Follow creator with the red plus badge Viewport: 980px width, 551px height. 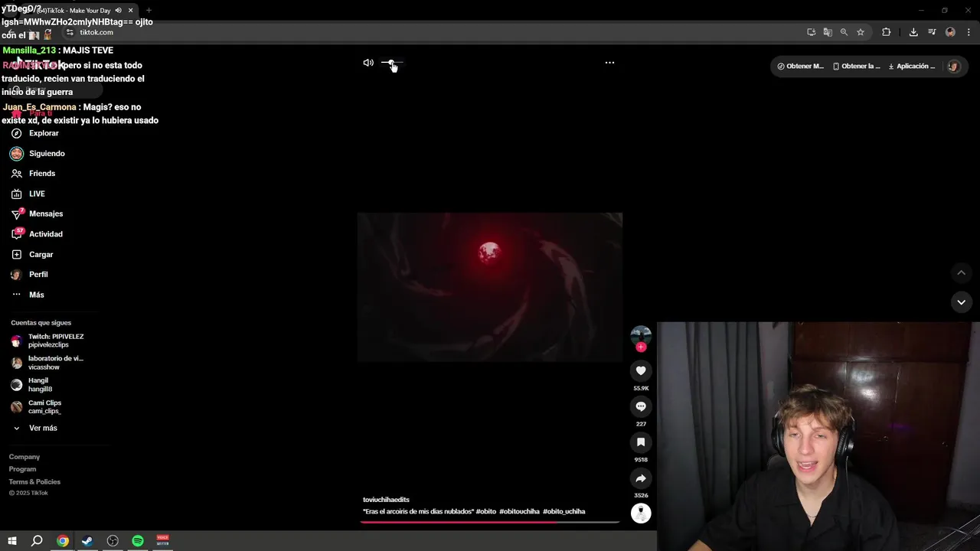pos(641,347)
